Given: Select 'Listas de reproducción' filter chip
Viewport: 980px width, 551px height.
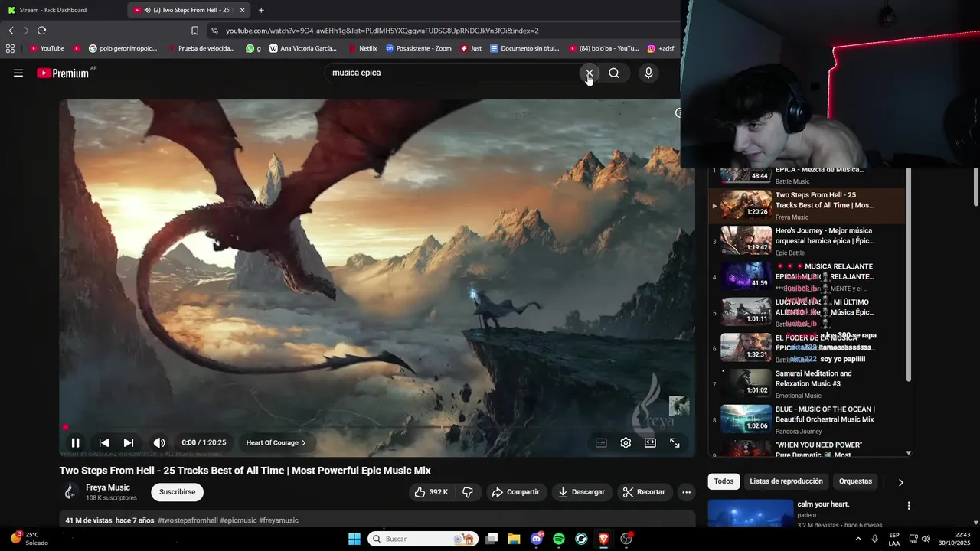Looking at the screenshot, I should (x=786, y=481).
